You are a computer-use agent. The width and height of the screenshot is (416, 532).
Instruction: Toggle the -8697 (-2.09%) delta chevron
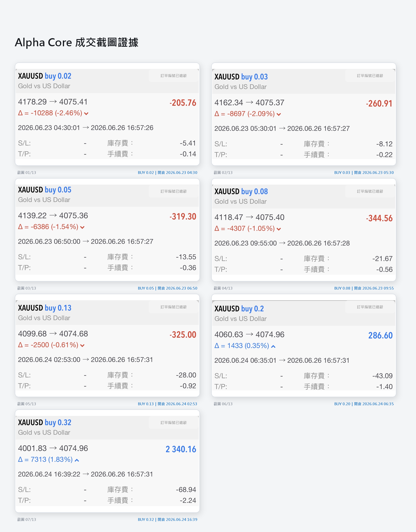[279, 114]
